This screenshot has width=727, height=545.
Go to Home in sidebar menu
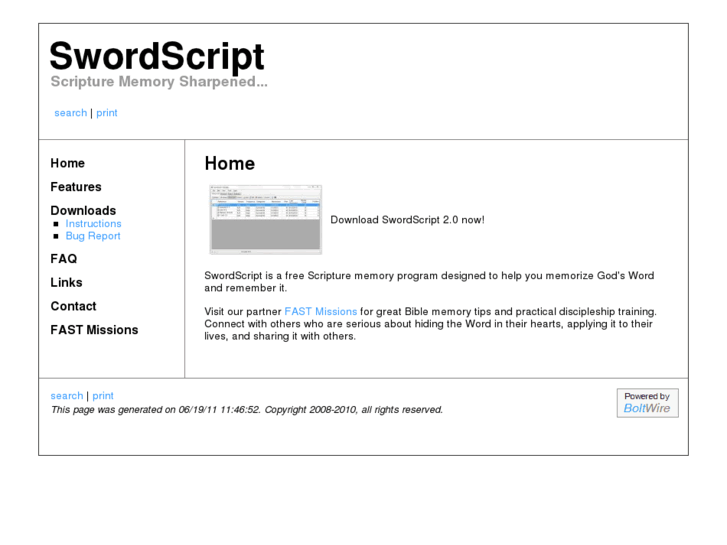click(x=68, y=163)
